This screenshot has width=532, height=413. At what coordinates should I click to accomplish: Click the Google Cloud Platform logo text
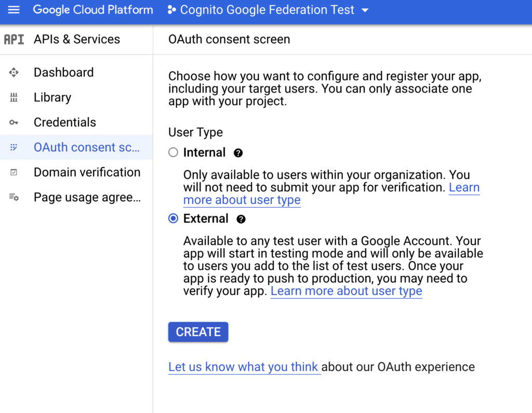[93, 10]
